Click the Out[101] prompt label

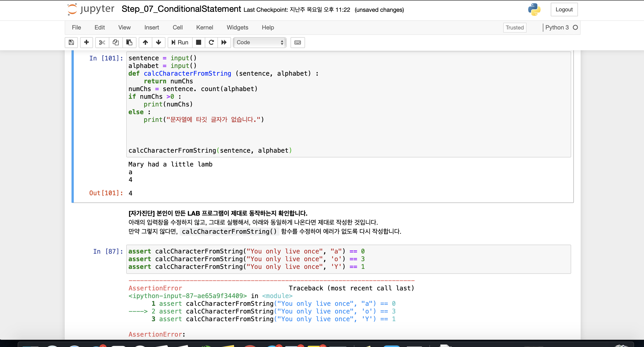[106, 193]
